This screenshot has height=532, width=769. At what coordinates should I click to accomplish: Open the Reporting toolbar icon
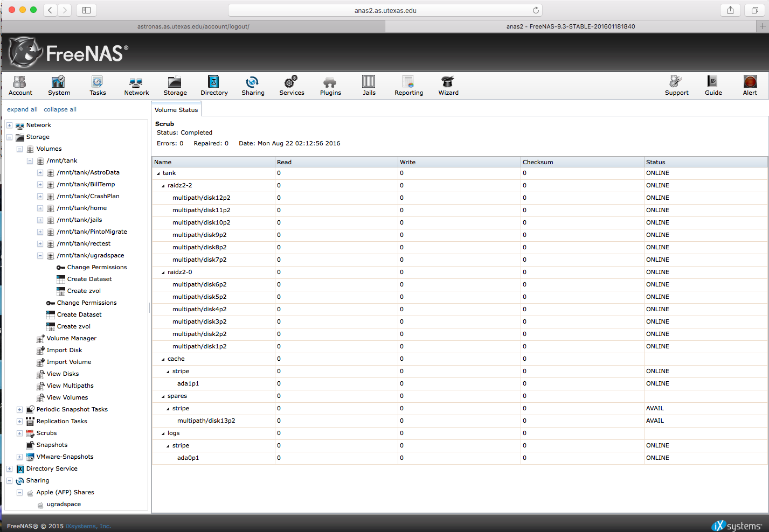[408, 85]
